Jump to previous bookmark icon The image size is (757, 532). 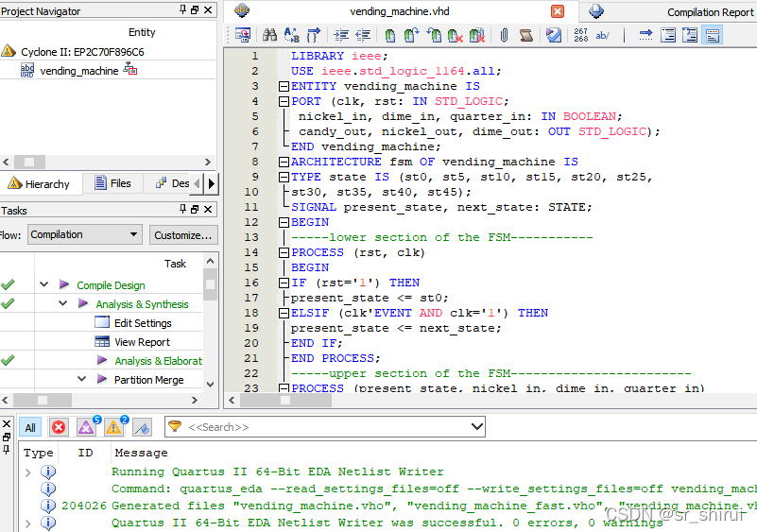pyautogui.click(x=434, y=35)
